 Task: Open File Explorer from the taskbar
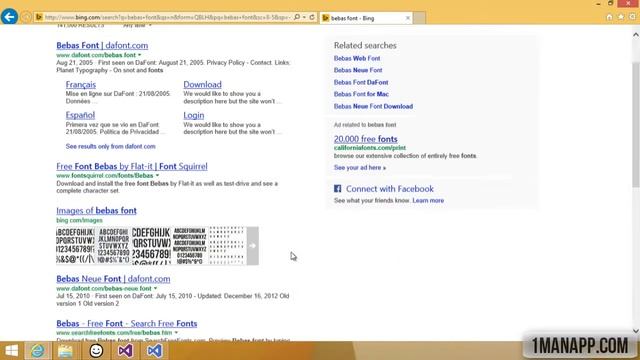point(65,351)
